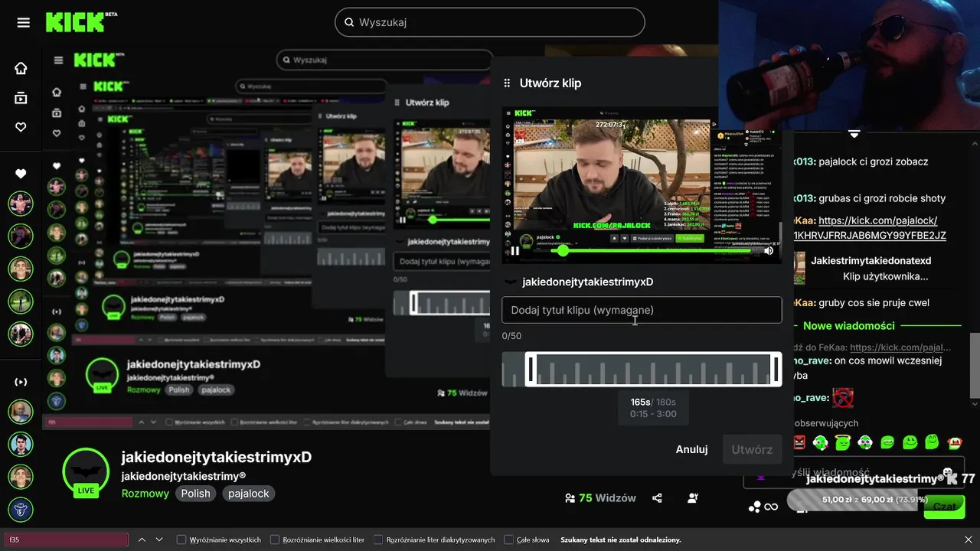Enable Wyróżnianie wszystkich checkbox
This screenshot has height=551, width=980.
point(181,540)
